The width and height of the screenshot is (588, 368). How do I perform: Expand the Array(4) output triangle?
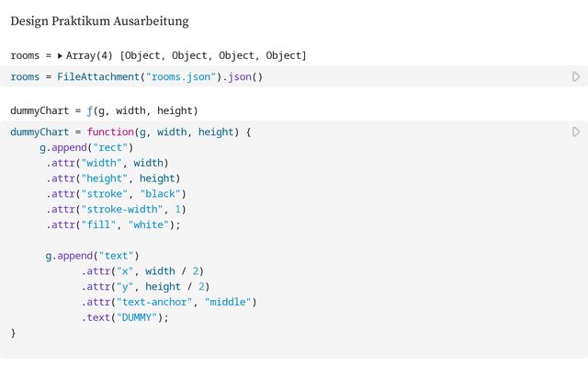pyautogui.click(x=60, y=56)
